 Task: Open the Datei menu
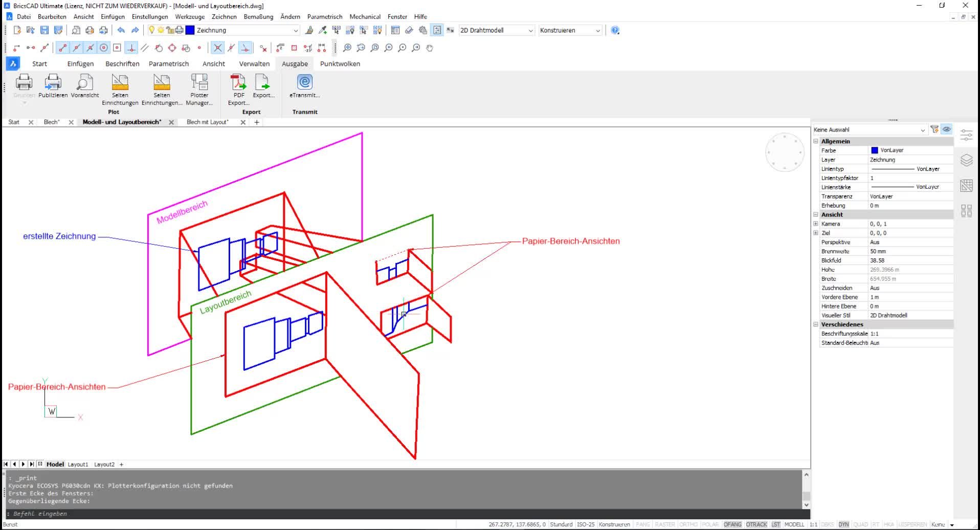24,16
